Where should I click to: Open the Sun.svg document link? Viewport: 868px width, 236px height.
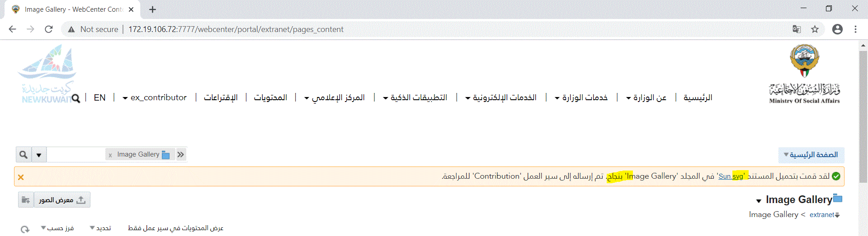[x=731, y=176]
